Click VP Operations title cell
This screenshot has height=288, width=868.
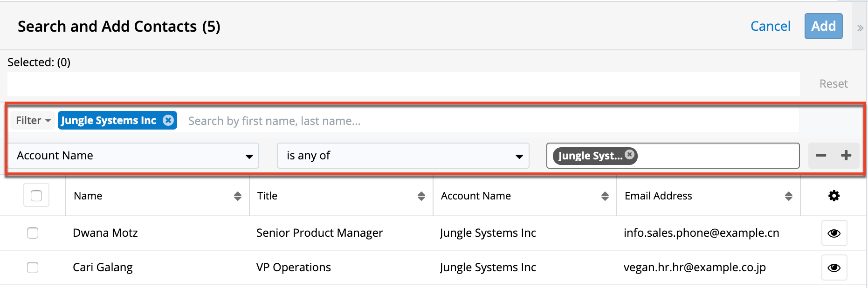click(294, 267)
